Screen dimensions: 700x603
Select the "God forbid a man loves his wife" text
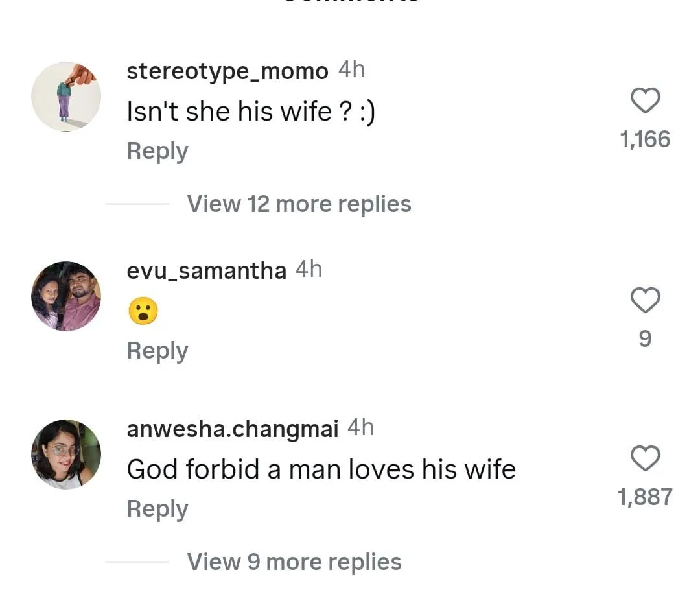click(x=321, y=469)
